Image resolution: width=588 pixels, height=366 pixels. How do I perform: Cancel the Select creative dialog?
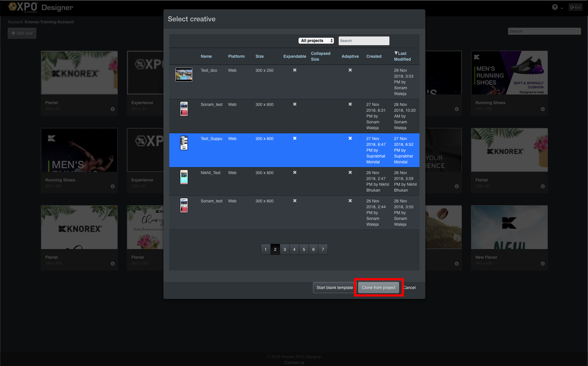click(409, 288)
